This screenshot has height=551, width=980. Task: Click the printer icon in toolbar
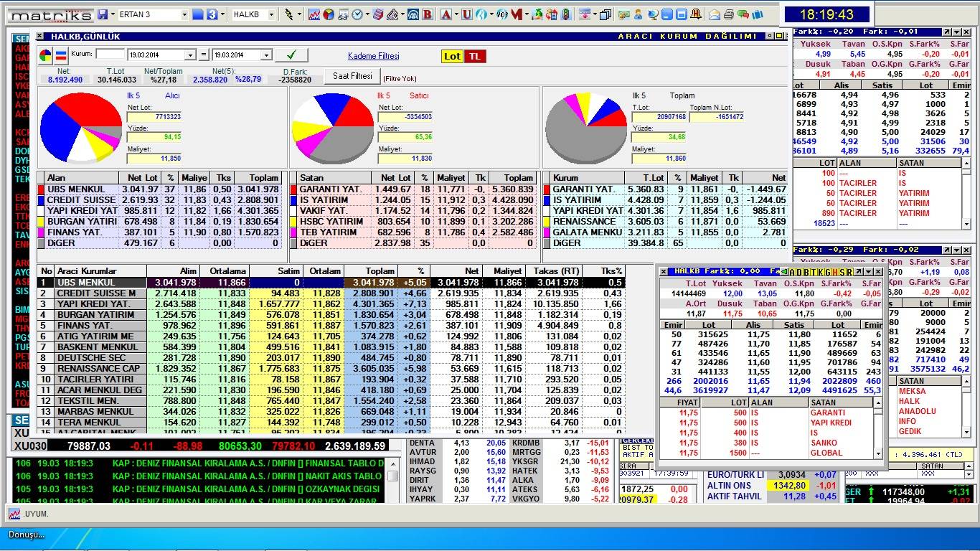pyautogui.click(x=729, y=14)
